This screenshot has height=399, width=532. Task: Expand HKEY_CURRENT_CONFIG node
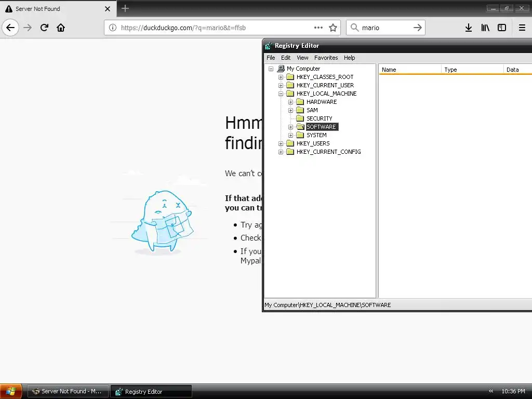(x=281, y=152)
